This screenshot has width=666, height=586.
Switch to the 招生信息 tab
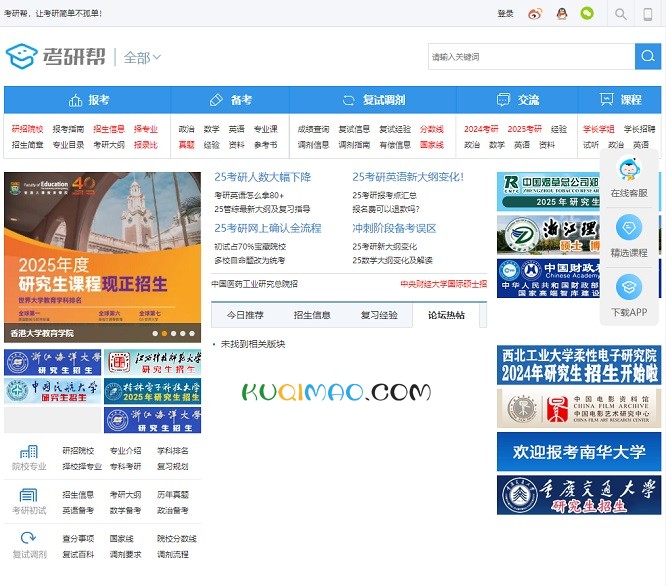(312, 315)
